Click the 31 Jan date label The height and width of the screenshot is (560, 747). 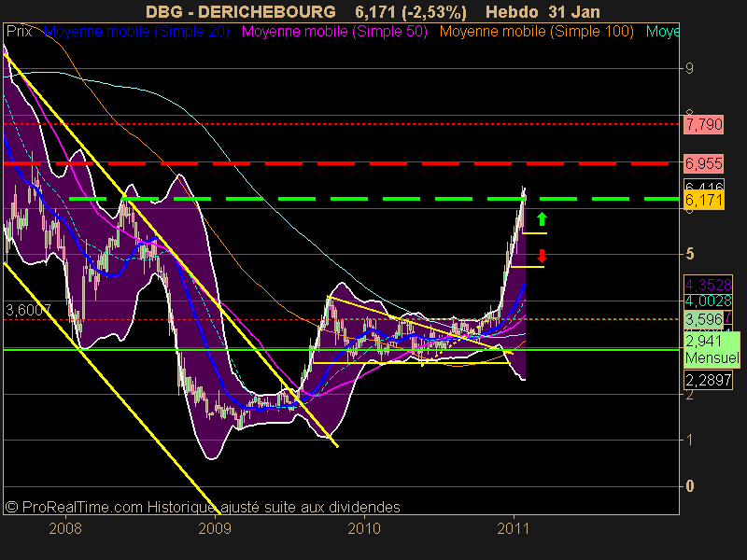pyautogui.click(x=574, y=11)
